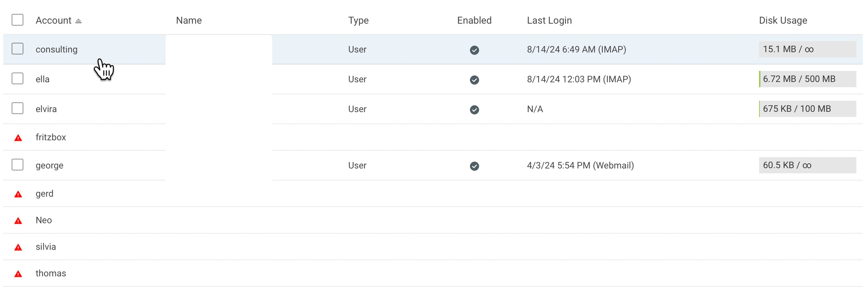This screenshot has height=300, width=868.
Task: Check the box for consulting account
Action: [x=18, y=49]
